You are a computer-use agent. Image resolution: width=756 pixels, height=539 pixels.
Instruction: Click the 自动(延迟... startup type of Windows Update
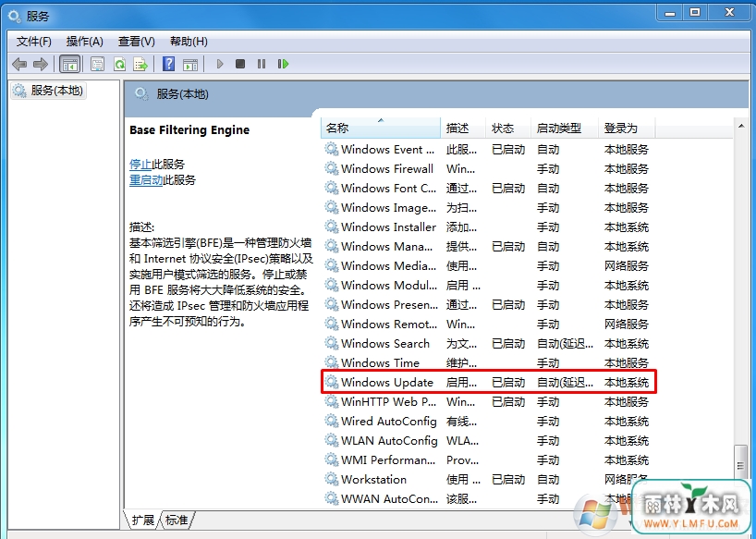click(565, 383)
